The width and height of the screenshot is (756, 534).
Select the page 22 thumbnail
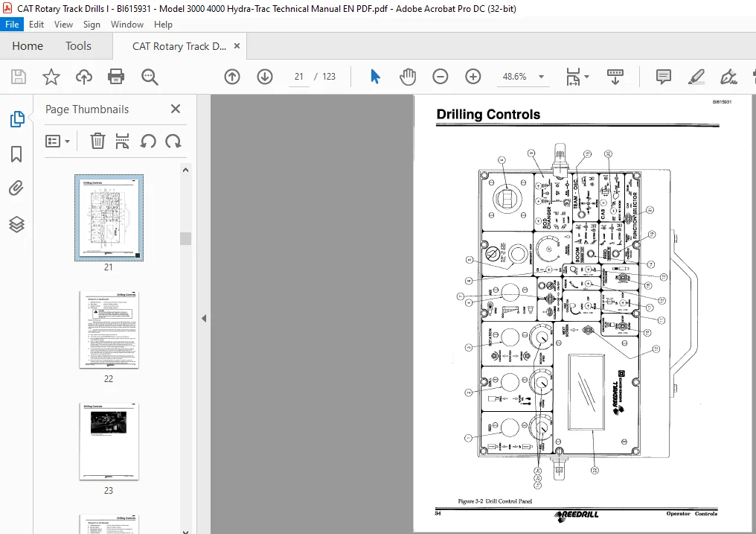[x=109, y=330]
